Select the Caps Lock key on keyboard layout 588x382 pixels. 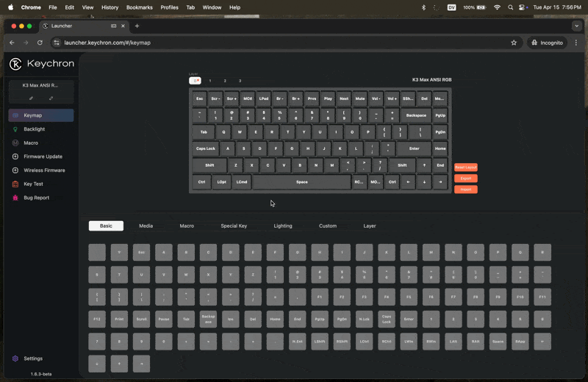205,148
